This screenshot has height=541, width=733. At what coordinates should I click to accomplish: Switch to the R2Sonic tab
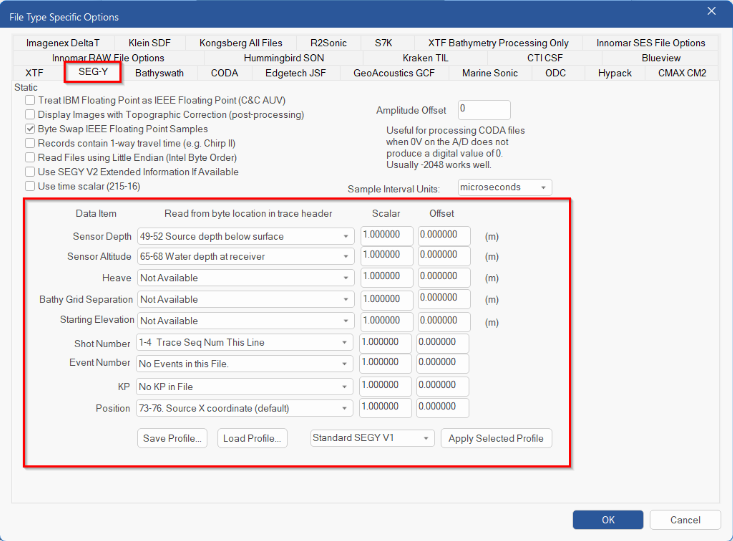tap(328, 43)
